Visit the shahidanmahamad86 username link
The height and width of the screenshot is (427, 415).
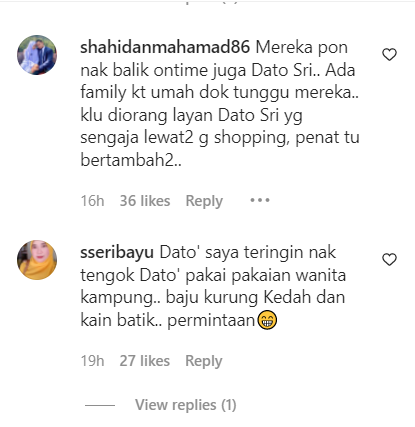pyautogui.click(x=165, y=47)
